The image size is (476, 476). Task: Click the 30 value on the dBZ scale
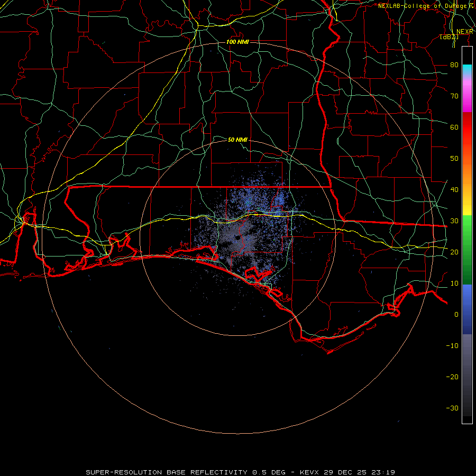click(454, 221)
